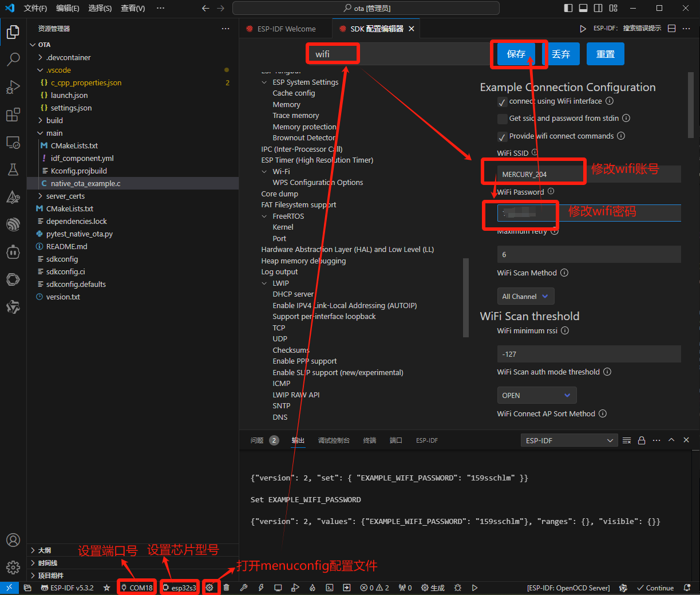Toggle Provide wifi connect commands checkbox
Image resolution: width=700 pixels, height=595 pixels.
tap(502, 137)
